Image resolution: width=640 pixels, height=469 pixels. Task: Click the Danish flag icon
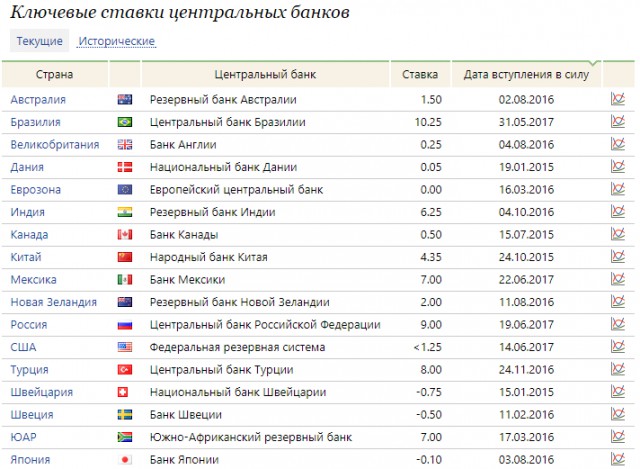pos(125,167)
